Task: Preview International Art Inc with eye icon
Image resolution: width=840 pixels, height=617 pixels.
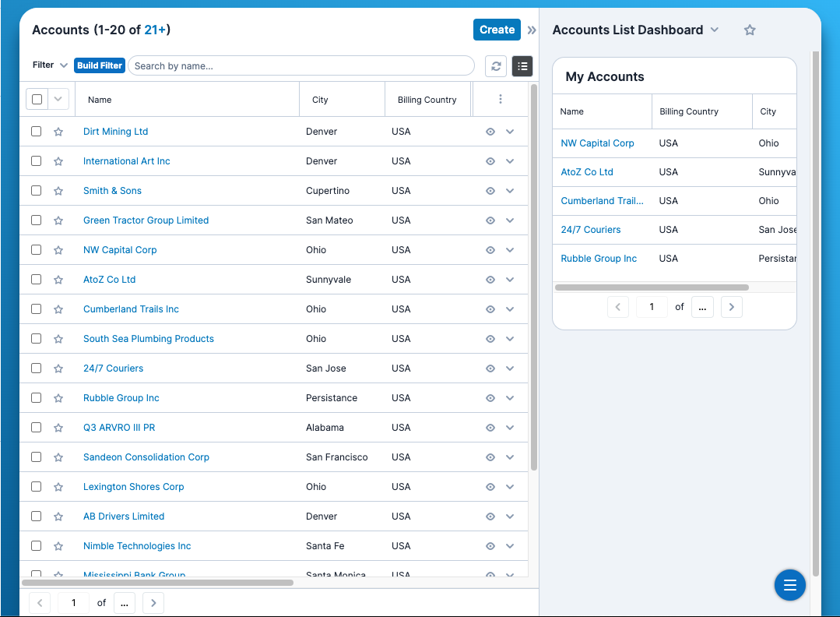Action: coord(490,161)
